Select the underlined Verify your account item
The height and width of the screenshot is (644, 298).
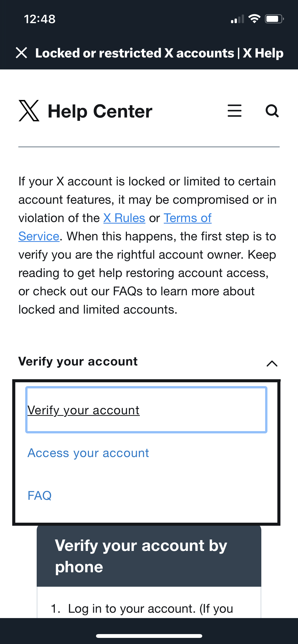[84, 410]
